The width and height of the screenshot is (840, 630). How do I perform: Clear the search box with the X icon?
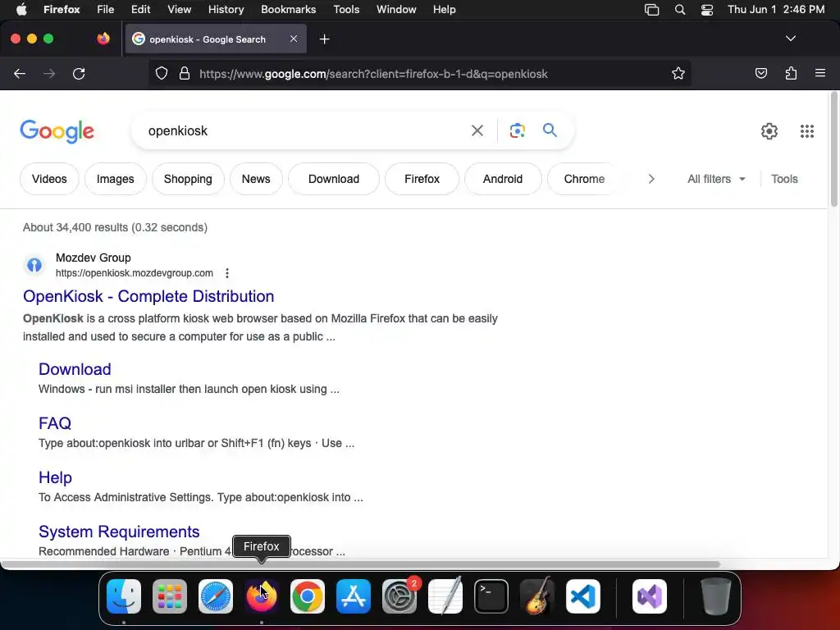coord(477,130)
